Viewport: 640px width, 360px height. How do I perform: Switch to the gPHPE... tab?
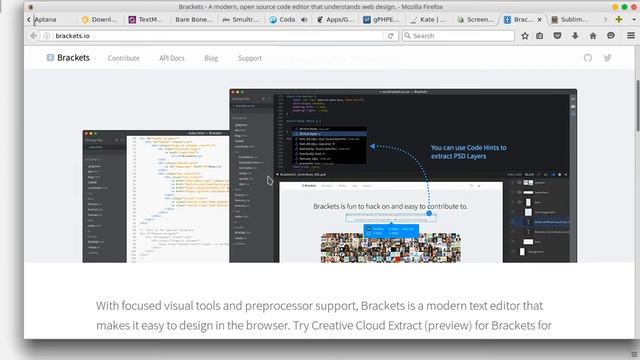pyautogui.click(x=382, y=20)
